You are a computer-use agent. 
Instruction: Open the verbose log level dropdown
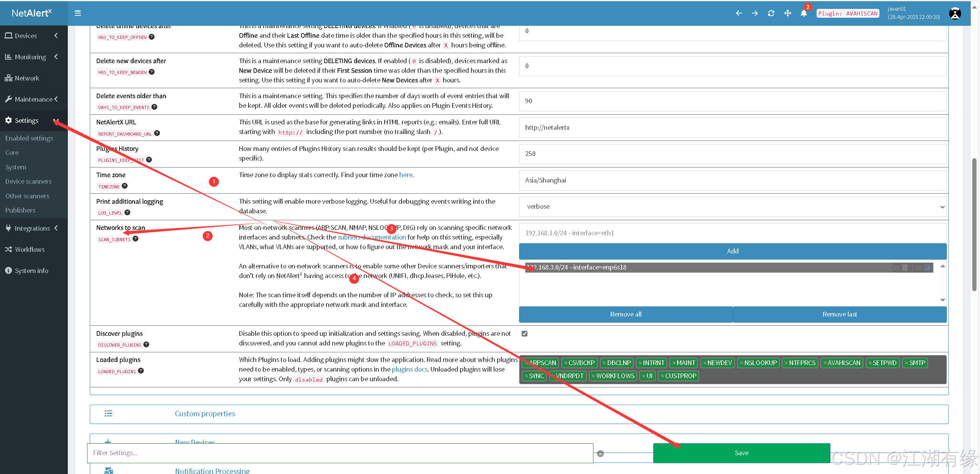tap(733, 207)
